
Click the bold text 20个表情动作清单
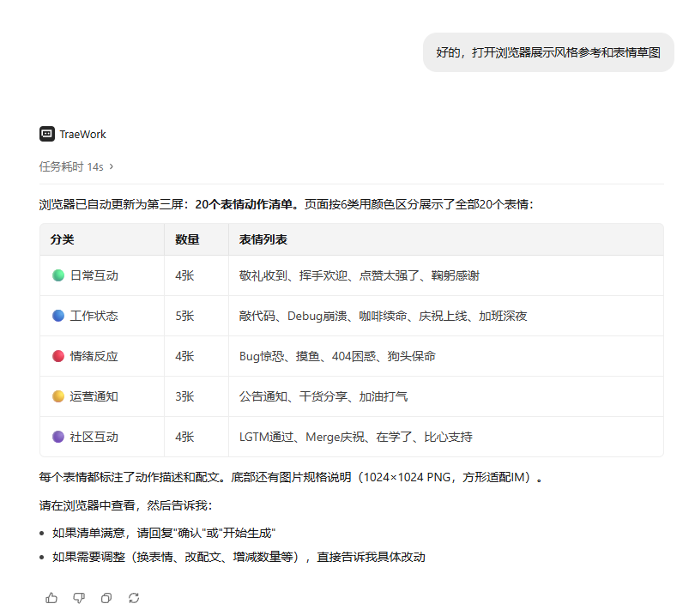point(244,204)
